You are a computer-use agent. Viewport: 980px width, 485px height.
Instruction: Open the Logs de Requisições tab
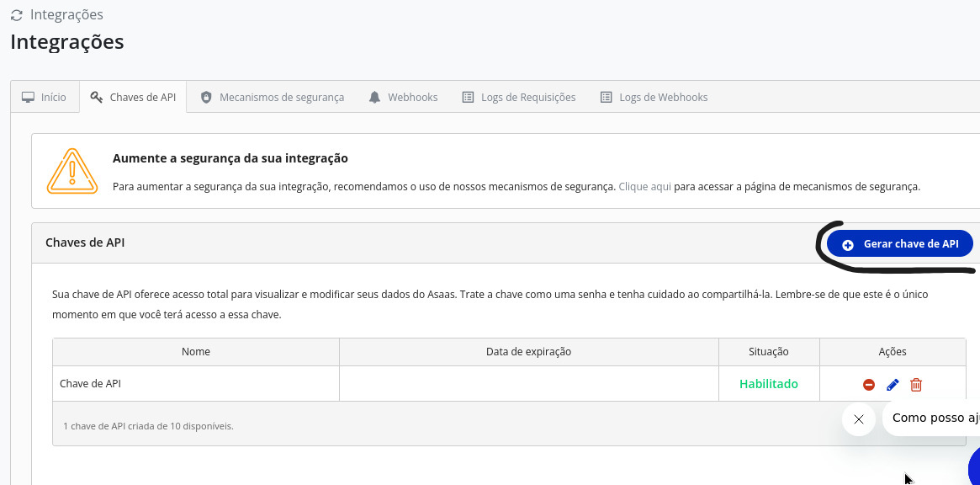519,98
